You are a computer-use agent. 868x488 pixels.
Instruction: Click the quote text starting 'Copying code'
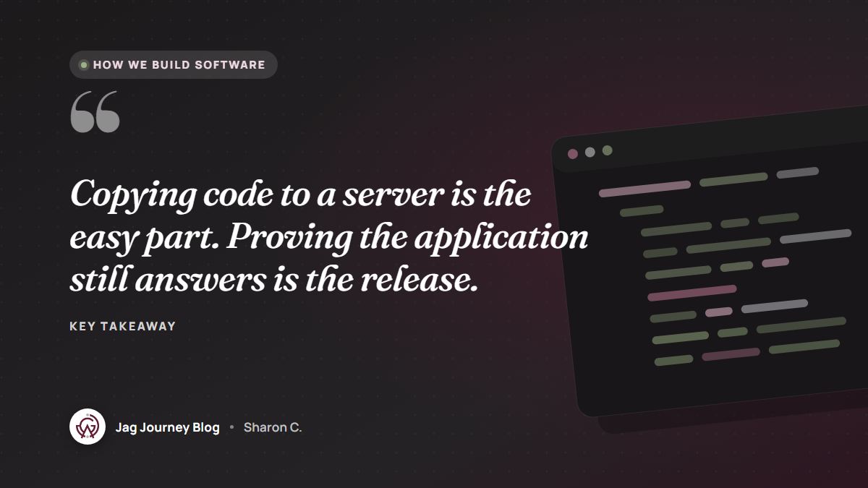329,236
